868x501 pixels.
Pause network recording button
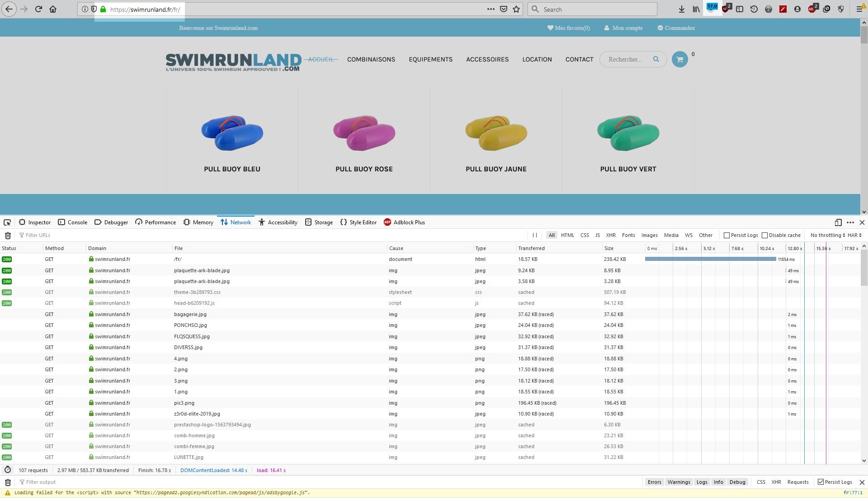535,235
